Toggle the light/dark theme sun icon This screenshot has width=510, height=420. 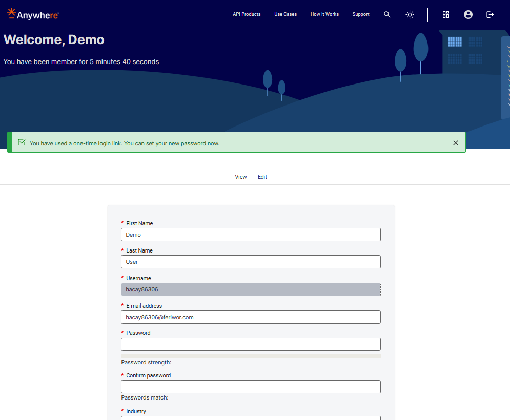410,15
